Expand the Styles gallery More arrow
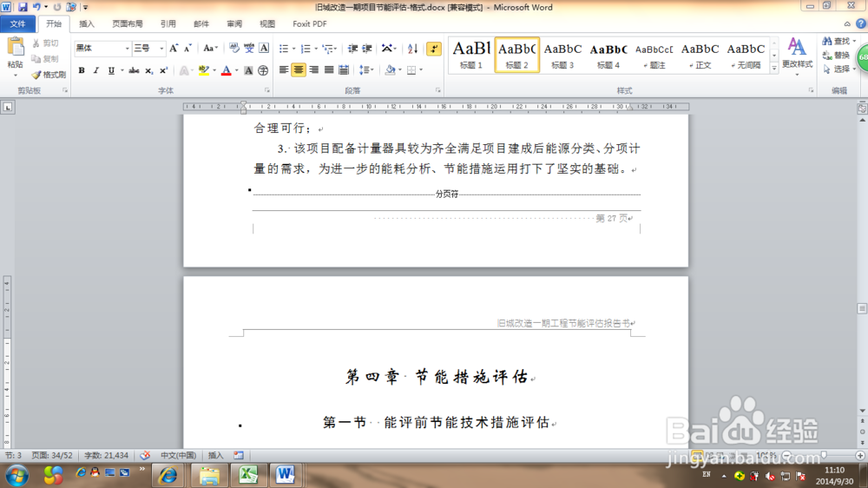Image resolution: width=868 pixels, height=488 pixels. click(x=774, y=68)
